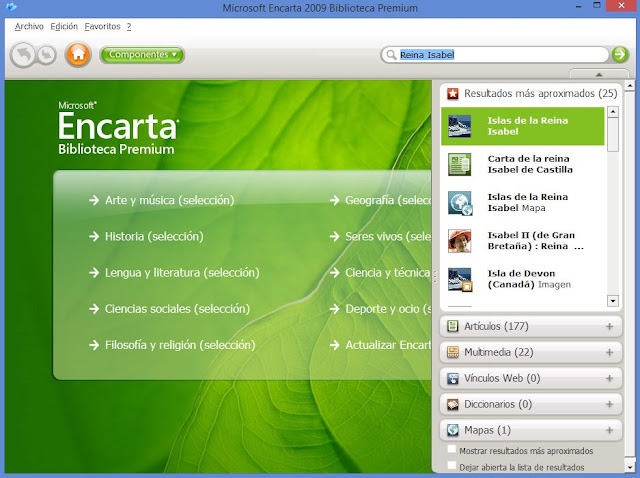Click into the Reina Isabel search field

click(x=495, y=55)
